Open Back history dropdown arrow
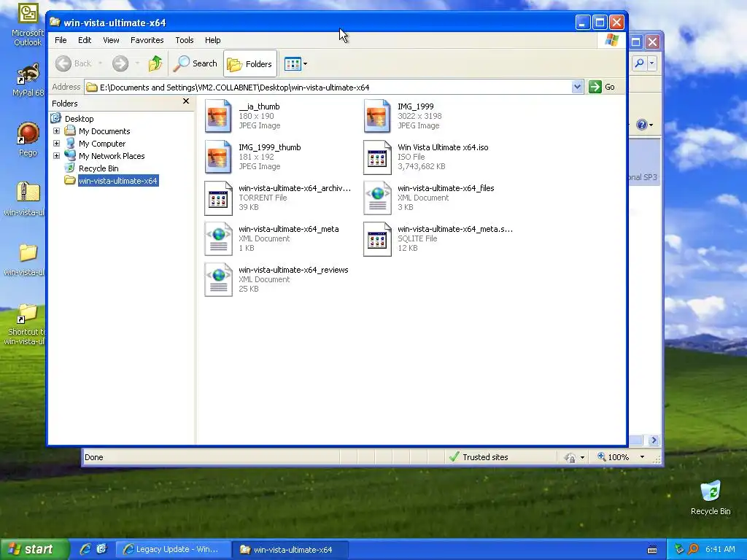747x560 pixels. pos(100,63)
